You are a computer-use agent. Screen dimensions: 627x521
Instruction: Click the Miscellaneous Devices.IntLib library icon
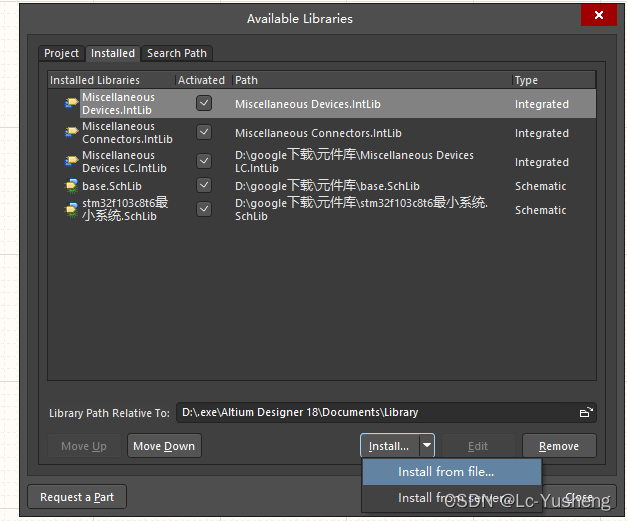[71, 103]
